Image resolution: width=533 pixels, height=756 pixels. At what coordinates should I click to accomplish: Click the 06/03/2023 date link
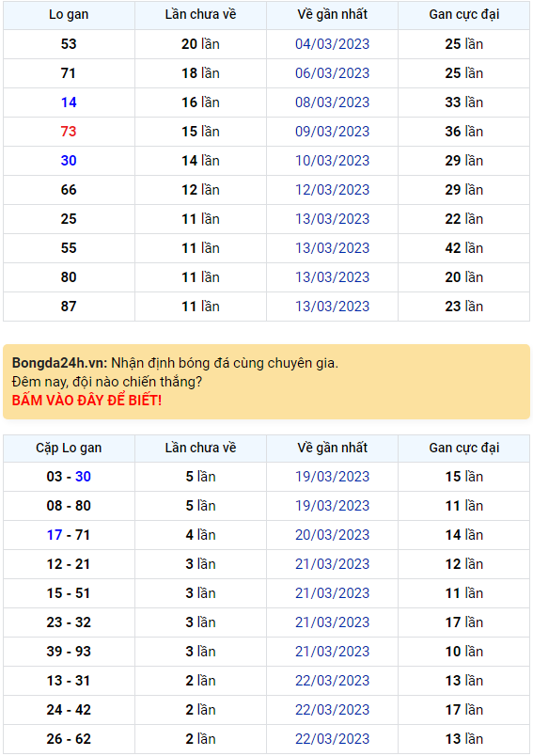(332, 73)
